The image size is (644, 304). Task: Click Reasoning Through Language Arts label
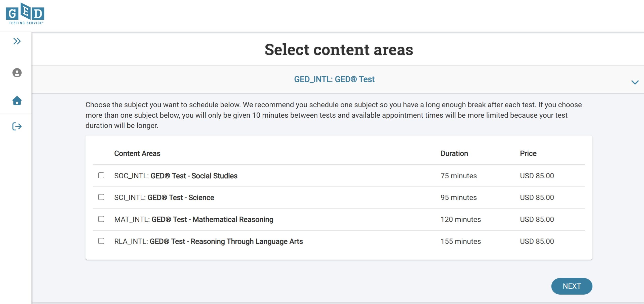tap(208, 241)
